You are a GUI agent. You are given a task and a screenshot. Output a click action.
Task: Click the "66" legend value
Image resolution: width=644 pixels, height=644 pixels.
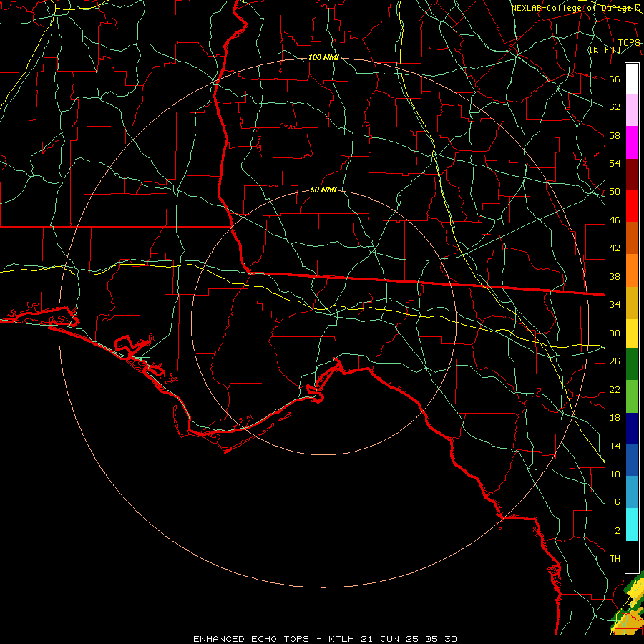coord(615,79)
